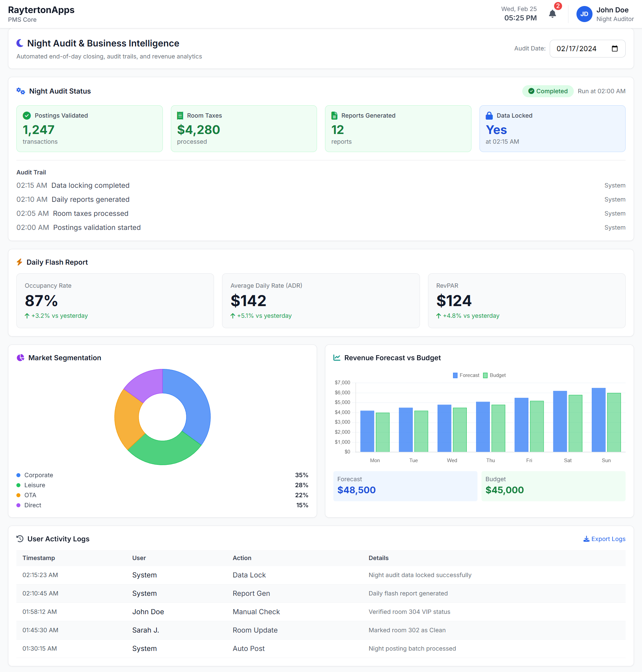
Task: Click the notification bell icon
Action: [x=552, y=14]
